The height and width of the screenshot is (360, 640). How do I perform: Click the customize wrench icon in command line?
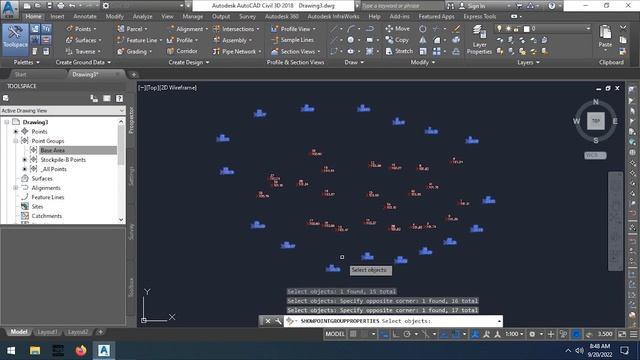(x=278, y=321)
